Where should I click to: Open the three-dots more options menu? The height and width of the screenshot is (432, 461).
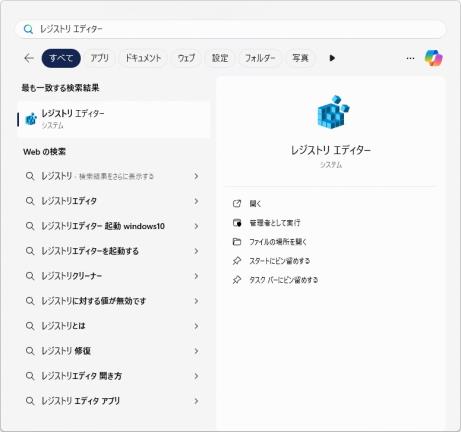[410, 58]
